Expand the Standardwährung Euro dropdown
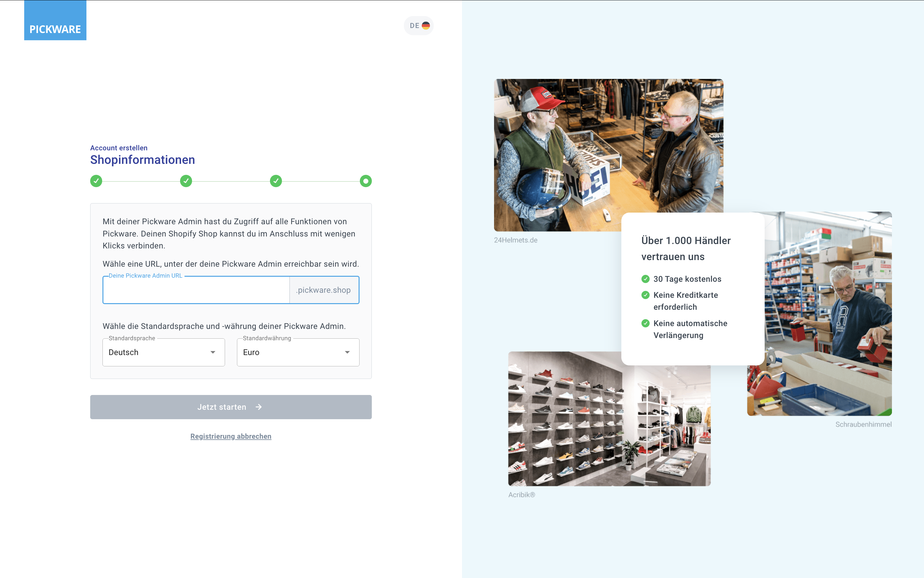The height and width of the screenshot is (578, 924). click(298, 353)
